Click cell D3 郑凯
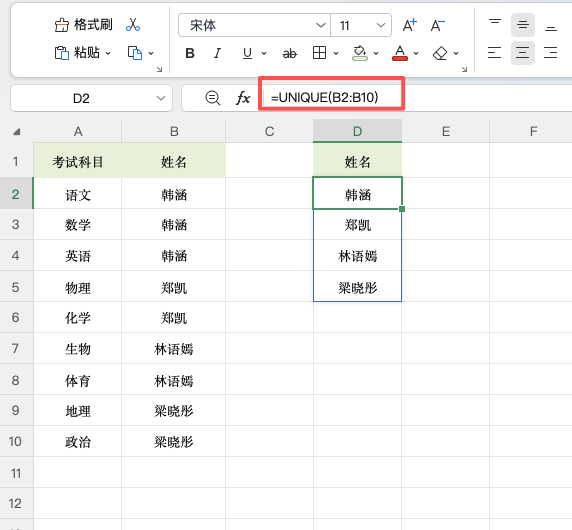Screen dimensions: 572x530 pyautogui.click(x=358, y=224)
